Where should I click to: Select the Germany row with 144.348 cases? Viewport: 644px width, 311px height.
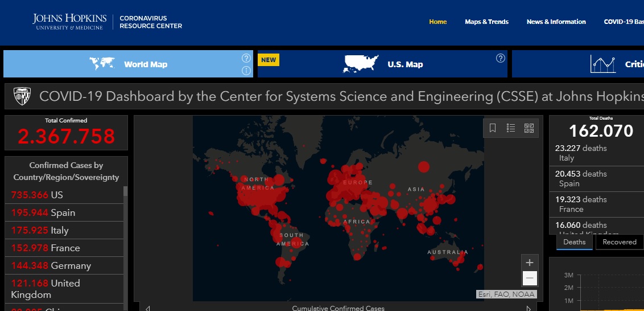click(64, 266)
